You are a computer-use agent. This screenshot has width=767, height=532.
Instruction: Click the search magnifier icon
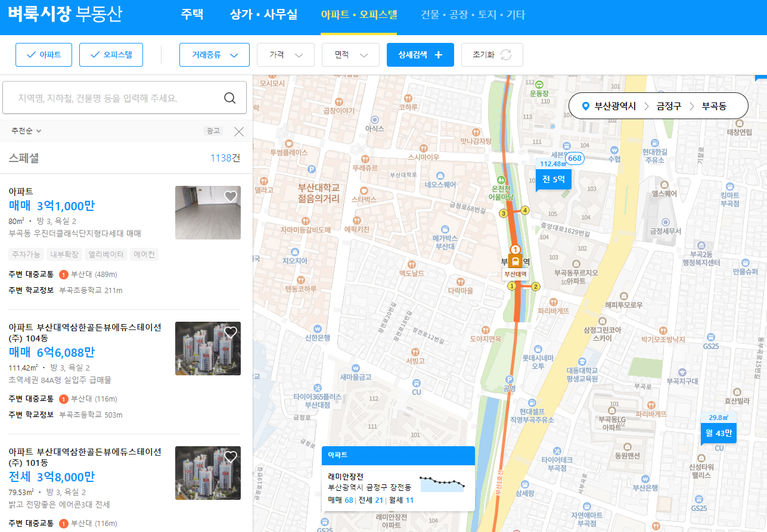click(230, 97)
